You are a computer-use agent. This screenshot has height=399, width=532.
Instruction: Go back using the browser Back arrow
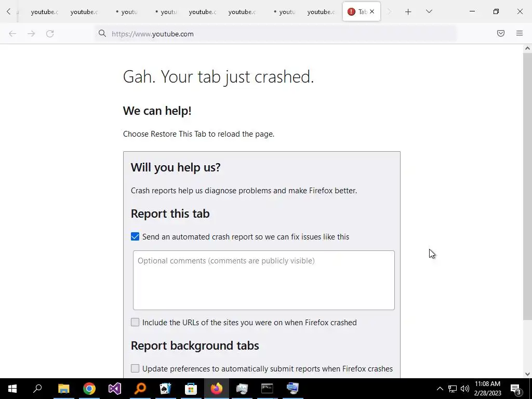12,34
